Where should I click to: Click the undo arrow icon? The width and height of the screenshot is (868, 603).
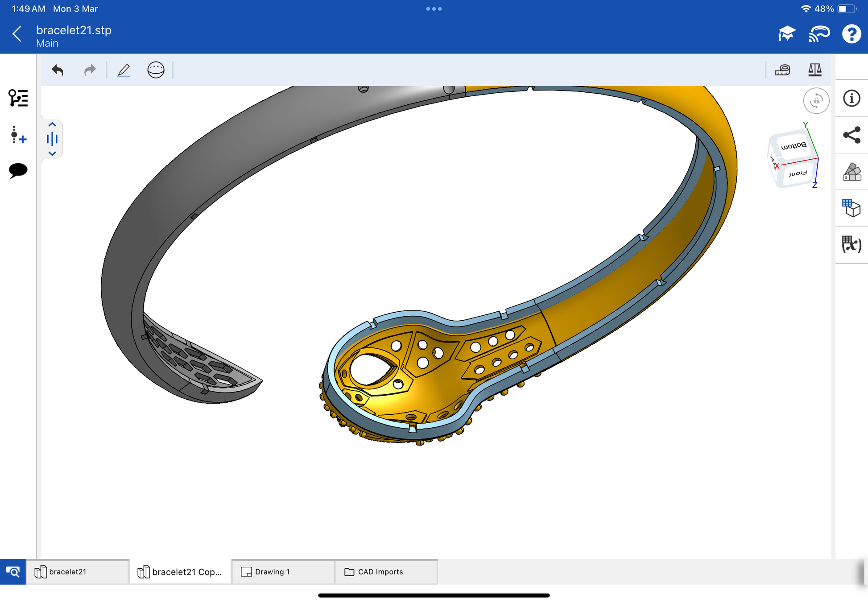click(x=58, y=70)
